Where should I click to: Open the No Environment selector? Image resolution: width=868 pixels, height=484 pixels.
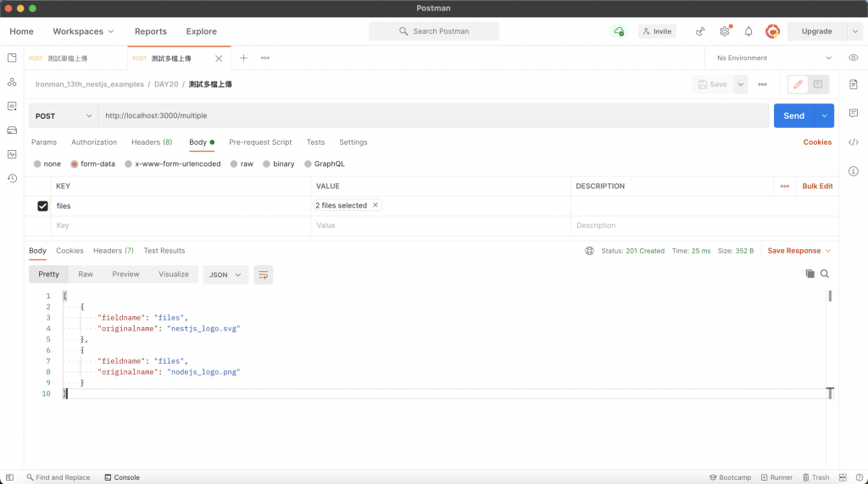coord(774,58)
